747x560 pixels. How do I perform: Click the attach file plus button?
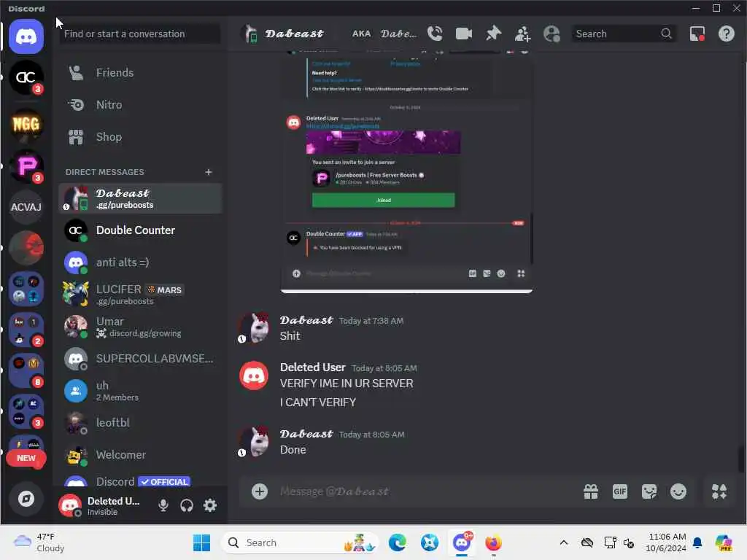(x=260, y=491)
